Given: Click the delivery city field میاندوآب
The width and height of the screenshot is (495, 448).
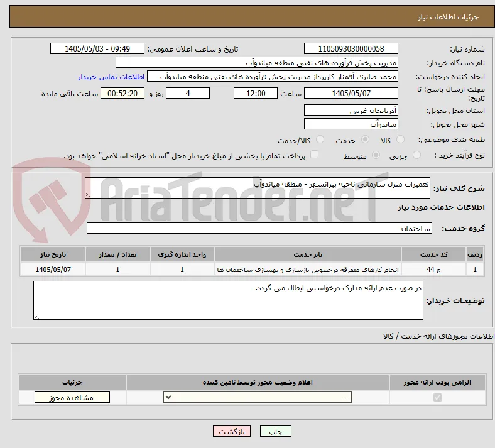Looking at the screenshot, I should (351, 124).
